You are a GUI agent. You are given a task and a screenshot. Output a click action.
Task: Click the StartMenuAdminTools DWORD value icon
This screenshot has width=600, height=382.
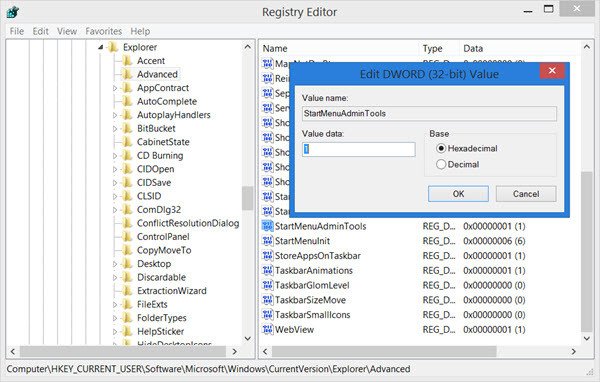click(267, 226)
